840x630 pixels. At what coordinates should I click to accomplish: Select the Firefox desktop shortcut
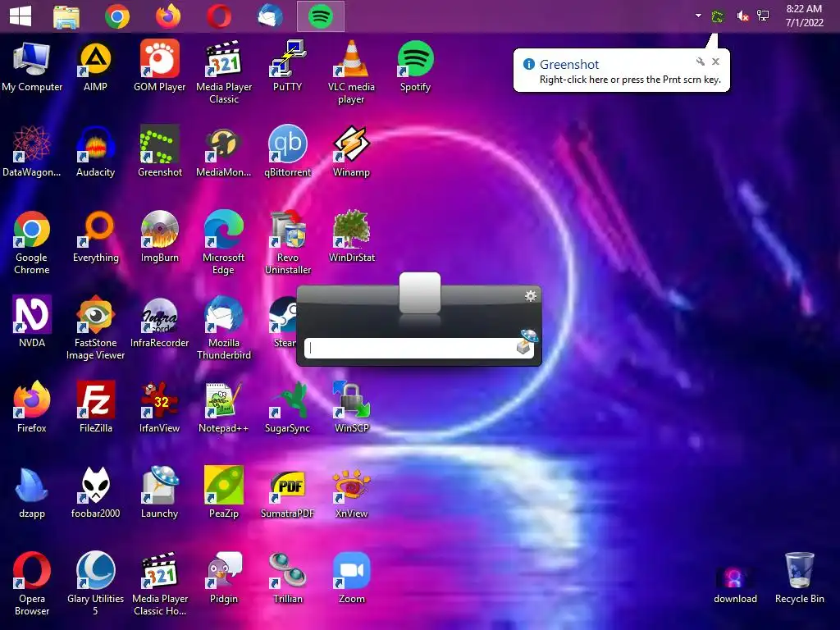(x=32, y=407)
